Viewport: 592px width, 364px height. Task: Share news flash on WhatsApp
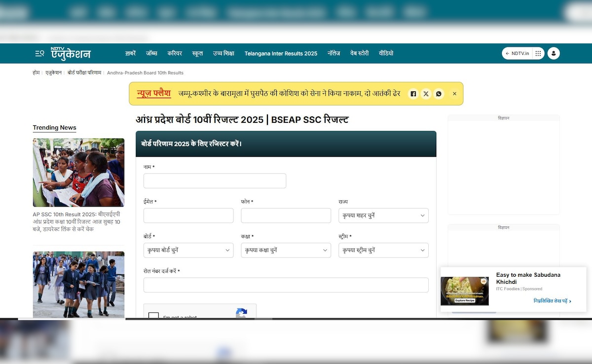[439, 94]
